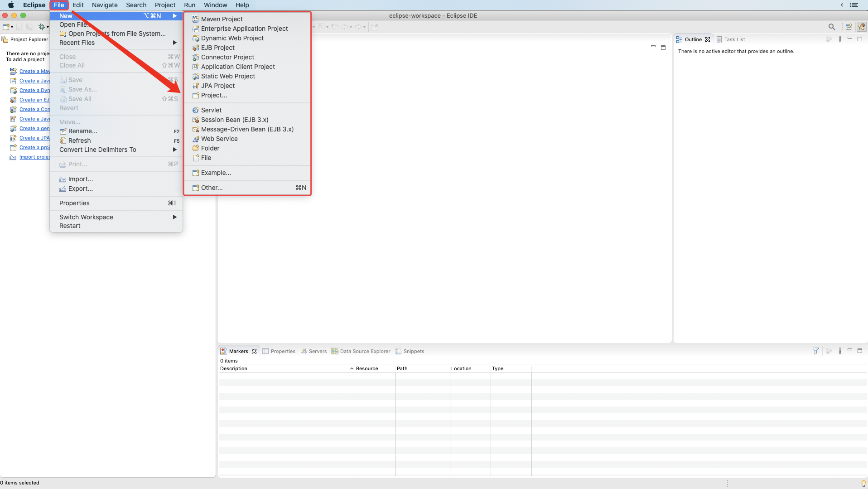The height and width of the screenshot is (489, 868).
Task: Click Open Projects from File System...
Action: [116, 34]
